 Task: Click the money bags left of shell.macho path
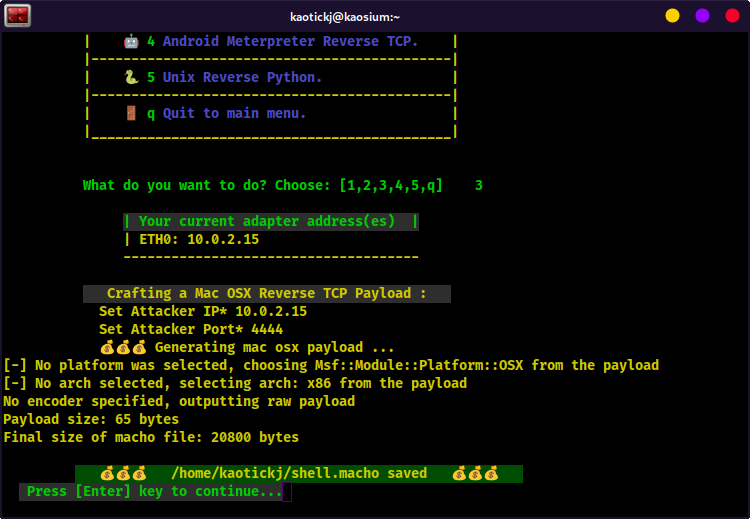[x=123, y=474]
